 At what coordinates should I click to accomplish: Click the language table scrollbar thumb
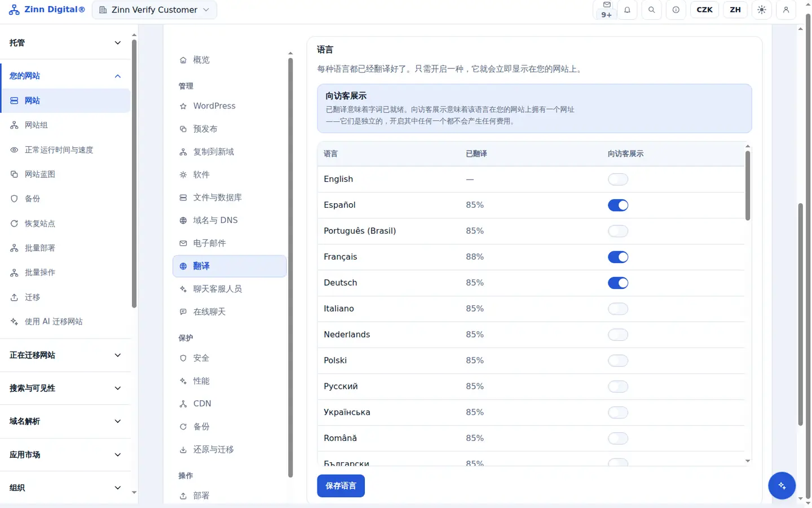click(748, 185)
